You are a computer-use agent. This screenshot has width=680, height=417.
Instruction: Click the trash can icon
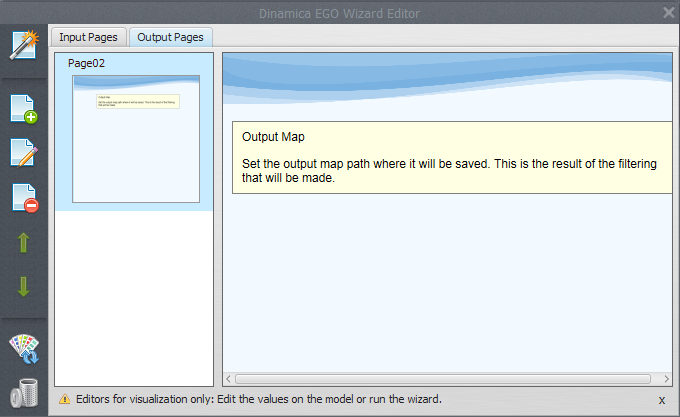click(23, 393)
